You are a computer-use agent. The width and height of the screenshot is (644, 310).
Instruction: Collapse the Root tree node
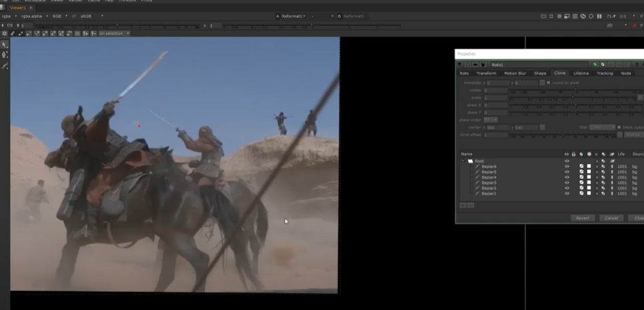(463, 161)
